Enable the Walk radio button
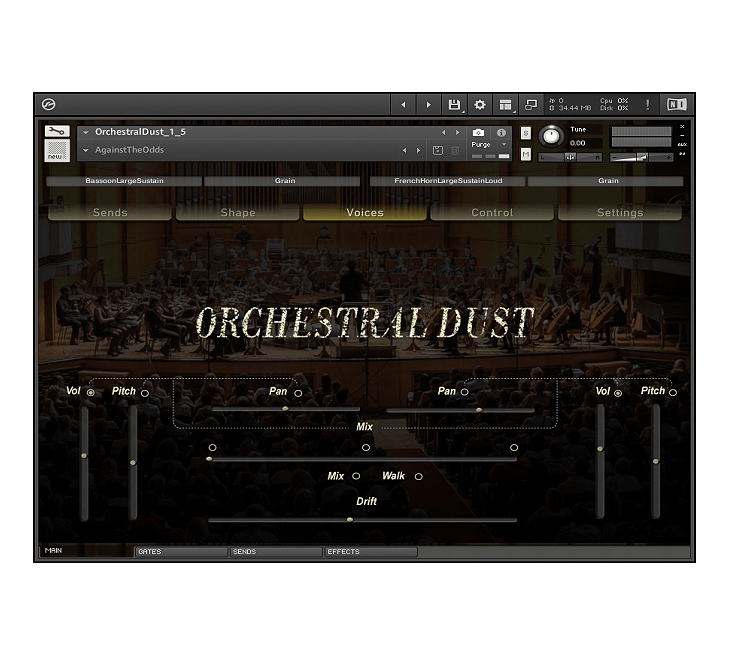The width and height of the screenshot is (730, 655). (419, 477)
